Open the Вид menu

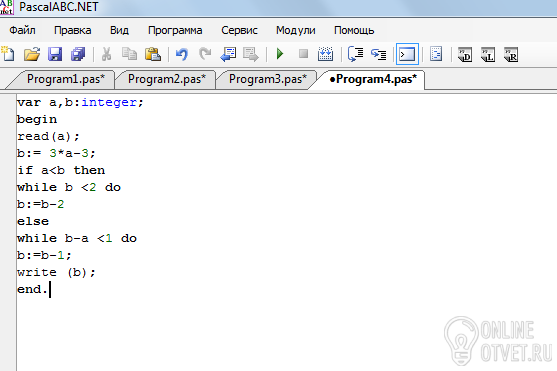(119, 31)
